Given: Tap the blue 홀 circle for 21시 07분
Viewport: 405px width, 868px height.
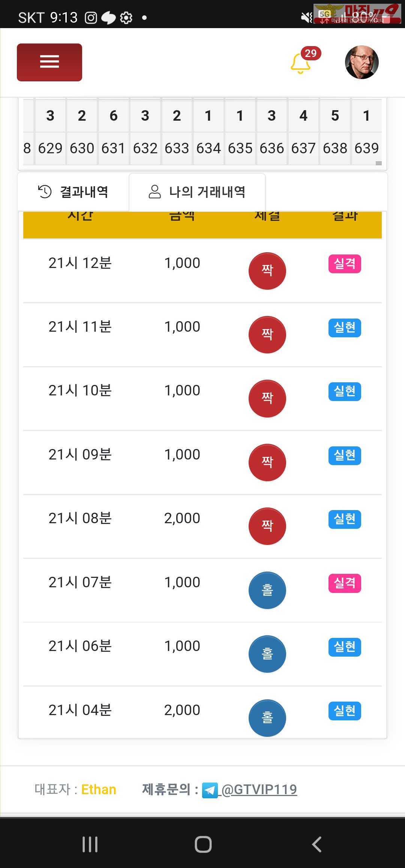Looking at the screenshot, I should click(x=267, y=590).
